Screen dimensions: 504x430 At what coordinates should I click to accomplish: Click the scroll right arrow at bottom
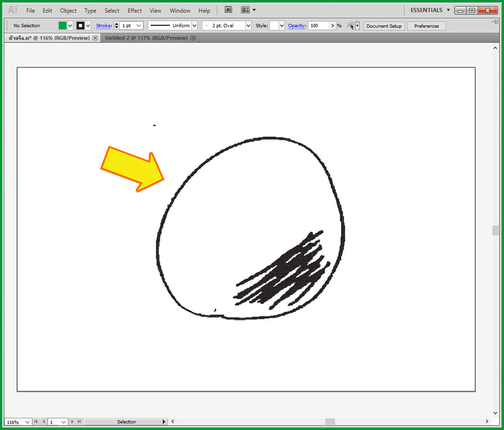(x=487, y=422)
